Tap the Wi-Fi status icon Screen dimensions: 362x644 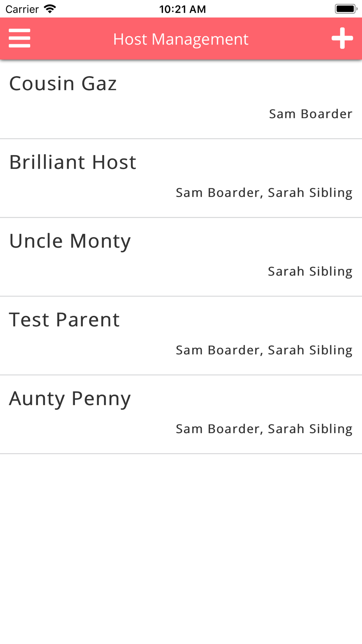(x=50, y=9)
